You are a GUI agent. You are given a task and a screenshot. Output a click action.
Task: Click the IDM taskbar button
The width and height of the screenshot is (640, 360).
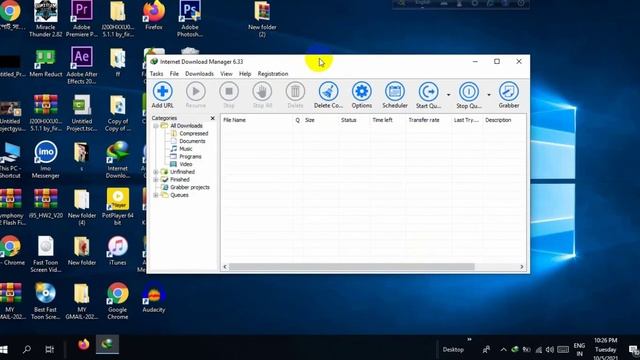tap(107, 345)
